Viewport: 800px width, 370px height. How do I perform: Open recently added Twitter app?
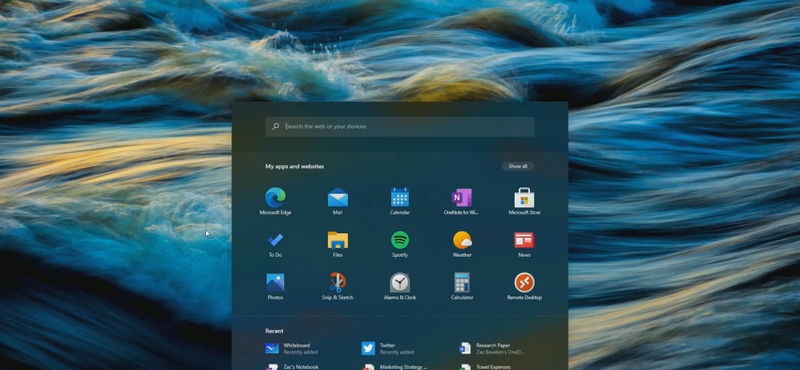point(388,349)
